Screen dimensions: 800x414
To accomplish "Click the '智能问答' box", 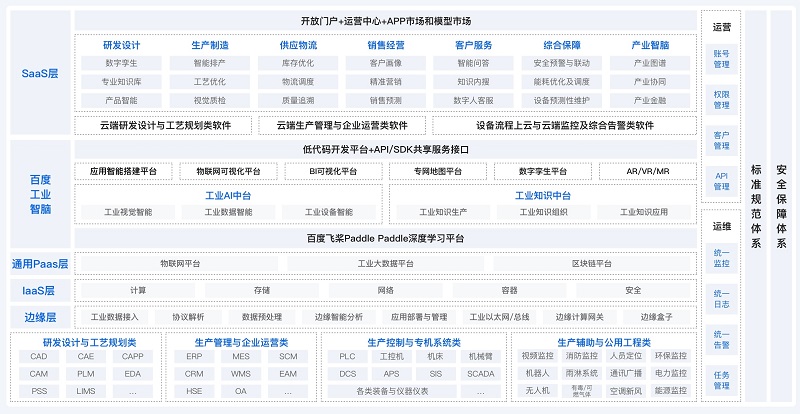I will pos(473,63).
